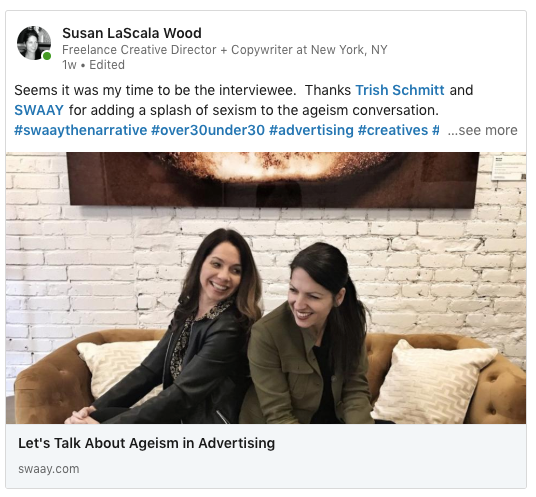Click the truncated hashtag after #creatives

click(x=436, y=130)
